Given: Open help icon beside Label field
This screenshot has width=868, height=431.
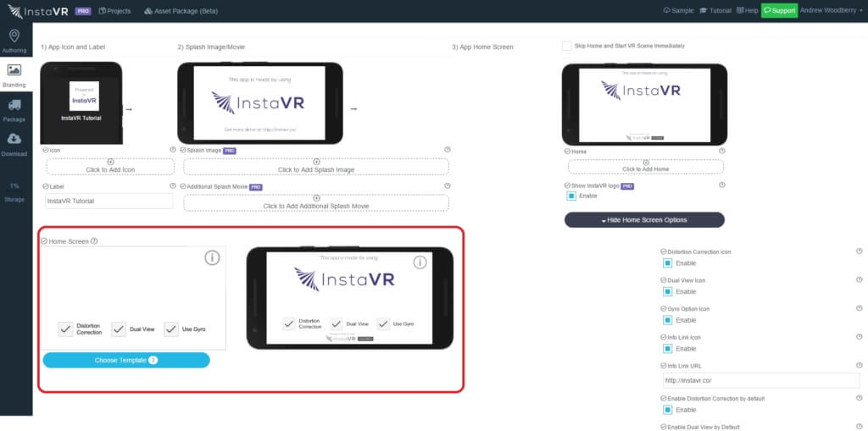Looking at the screenshot, I should point(173,186).
